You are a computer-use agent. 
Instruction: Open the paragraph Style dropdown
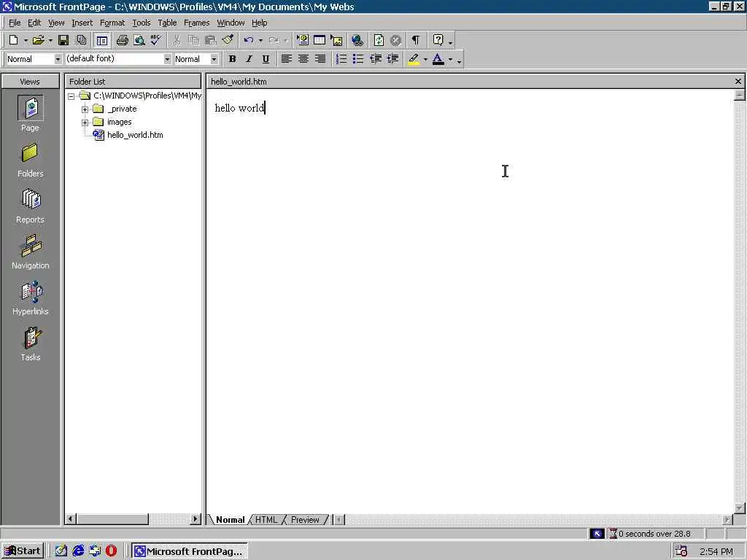tap(58, 59)
